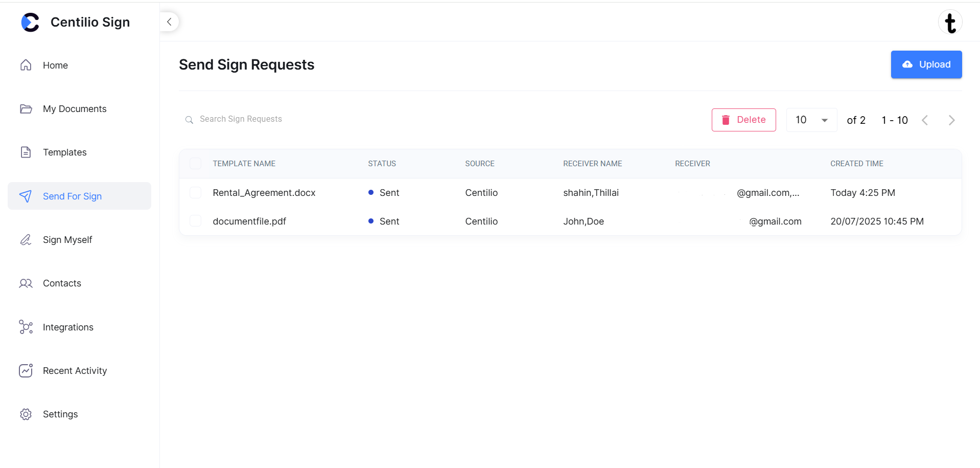Click the Delete button
Image resolution: width=980 pixels, height=468 pixels.
click(x=743, y=119)
